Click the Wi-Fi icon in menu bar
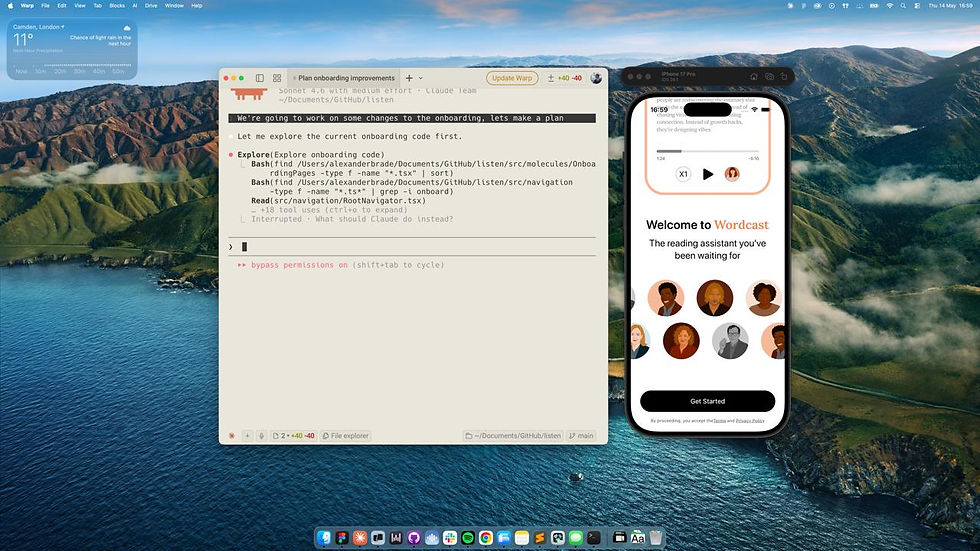The height and width of the screenshot is (551, 980). point(890,6)
